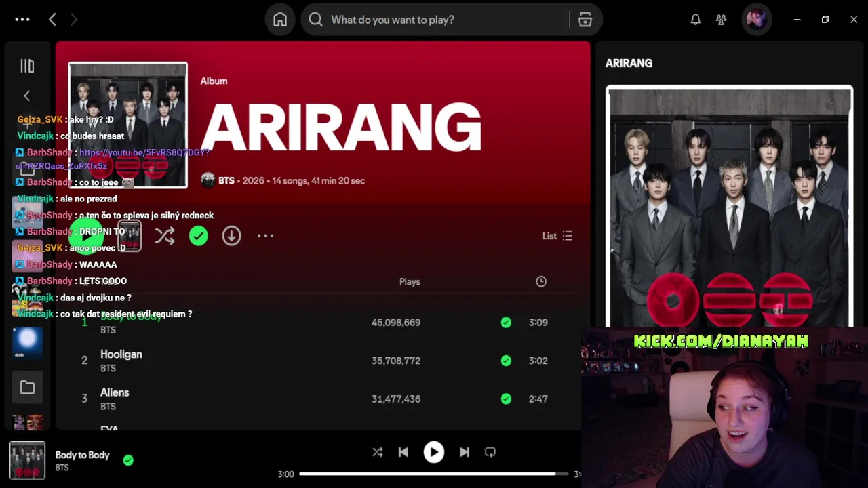Open notifications bell

tap(695, 20)
